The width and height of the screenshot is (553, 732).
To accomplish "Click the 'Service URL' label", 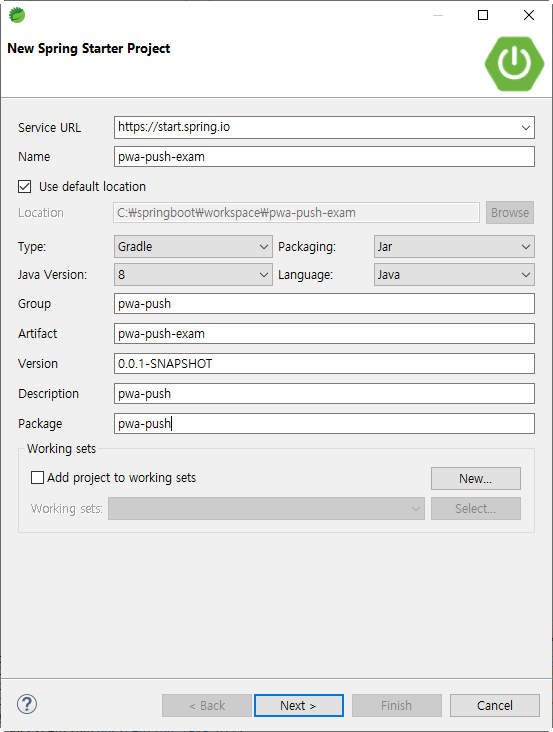I will [49, 128].
